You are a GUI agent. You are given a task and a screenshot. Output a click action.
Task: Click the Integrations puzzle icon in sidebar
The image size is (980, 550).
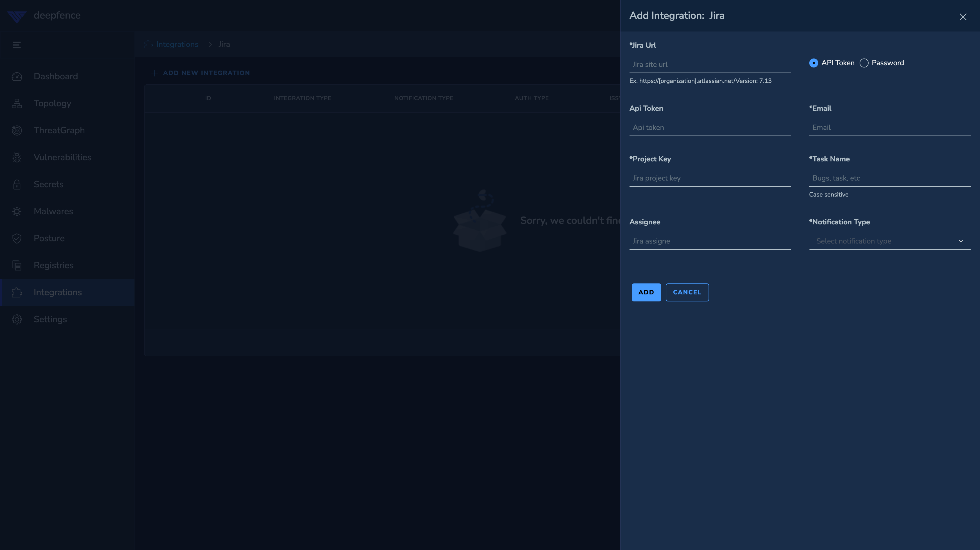[x=17, y=292]
